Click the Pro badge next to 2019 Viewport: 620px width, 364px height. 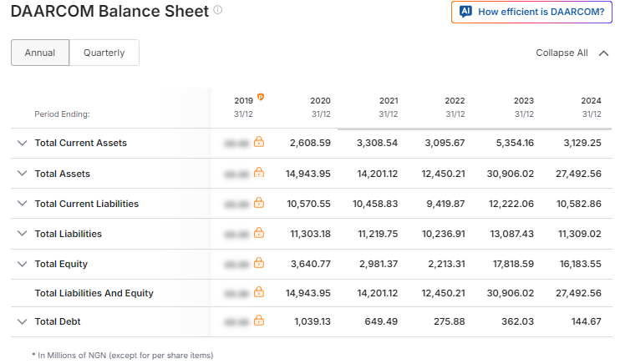pyautogui.click(x=261, y=97)
